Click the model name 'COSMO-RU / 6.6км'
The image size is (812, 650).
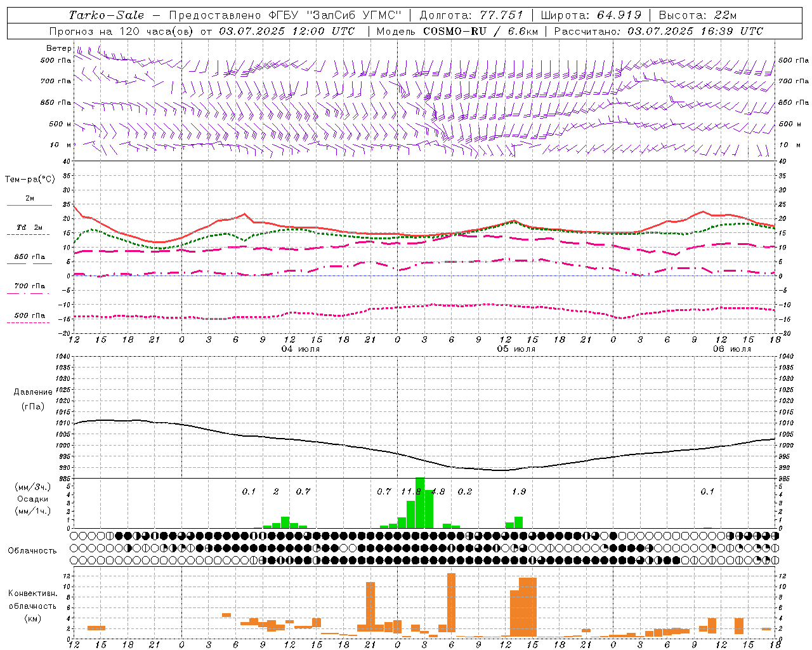481,31
